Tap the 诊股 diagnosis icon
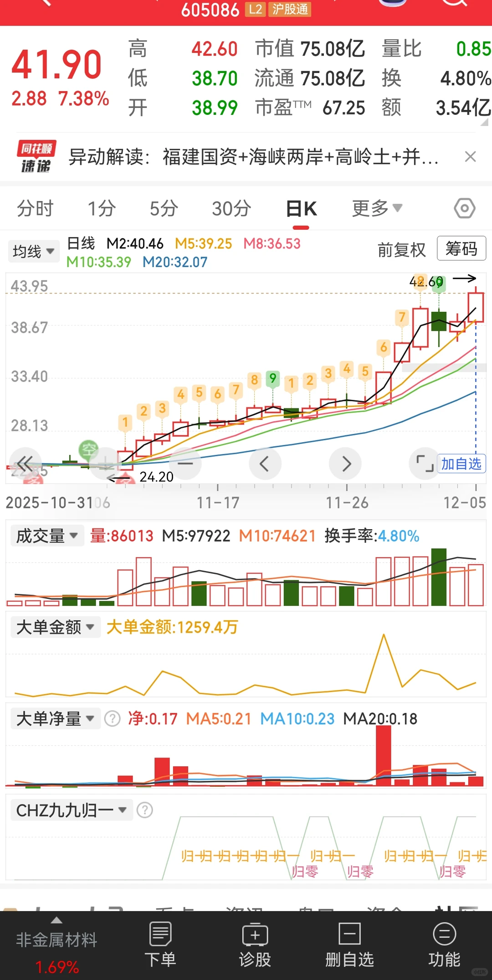Image resolution: width=492 pixels, height=980 pixels. point(255,934)
